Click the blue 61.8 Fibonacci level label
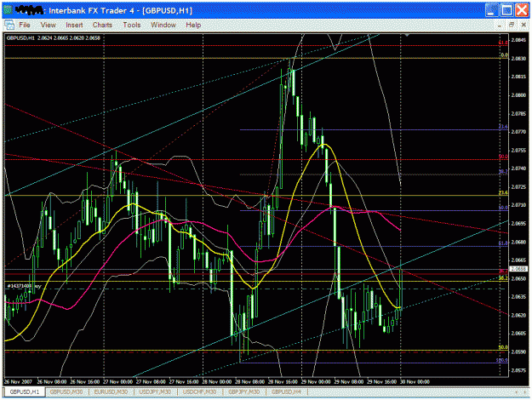 [503, 243]
